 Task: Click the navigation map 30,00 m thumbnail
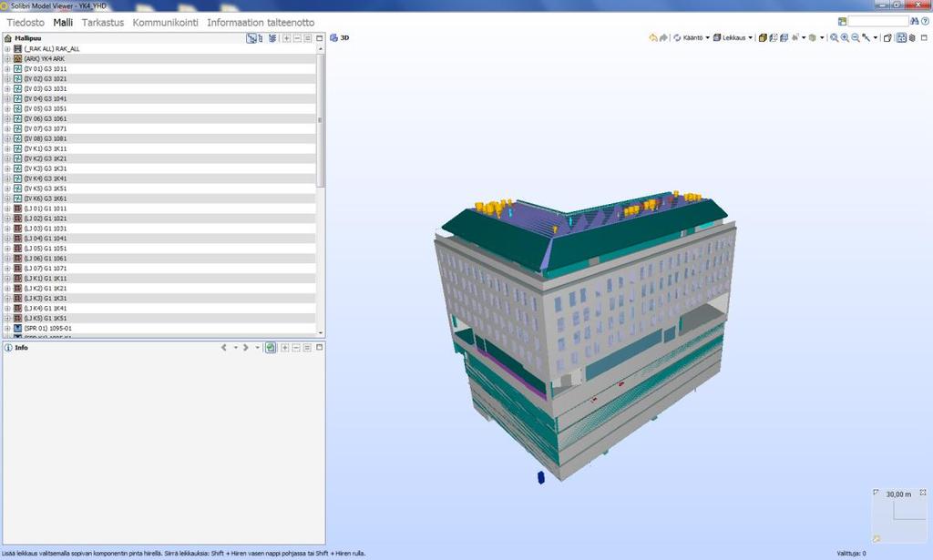[x=898, y=514]
